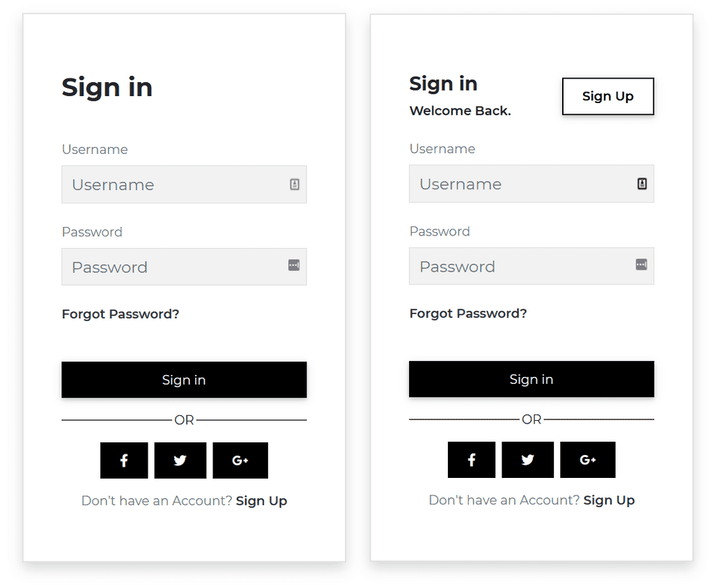The height and width of the screenshot is (588, 721).
Task: Click Twitter icon in right sign-in form
Action: 528,460
